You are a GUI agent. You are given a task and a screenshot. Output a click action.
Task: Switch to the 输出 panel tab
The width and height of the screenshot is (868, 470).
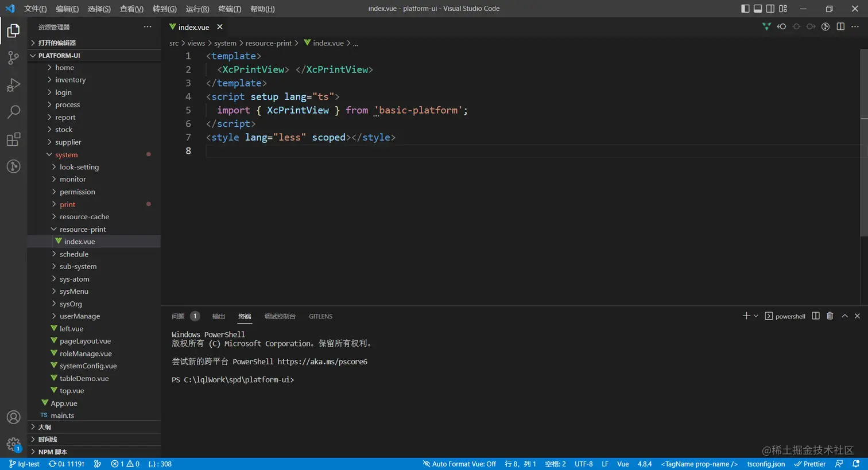click(219, 316)
